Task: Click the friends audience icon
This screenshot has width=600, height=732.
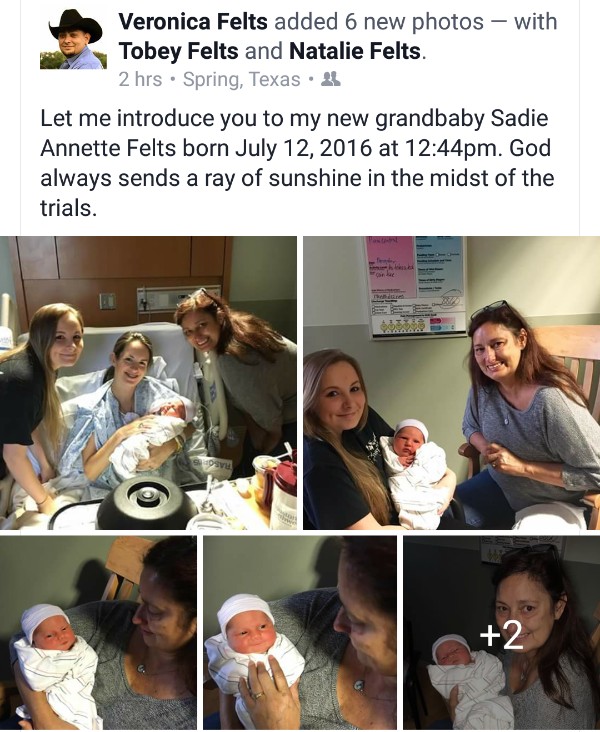Action: 331,79
